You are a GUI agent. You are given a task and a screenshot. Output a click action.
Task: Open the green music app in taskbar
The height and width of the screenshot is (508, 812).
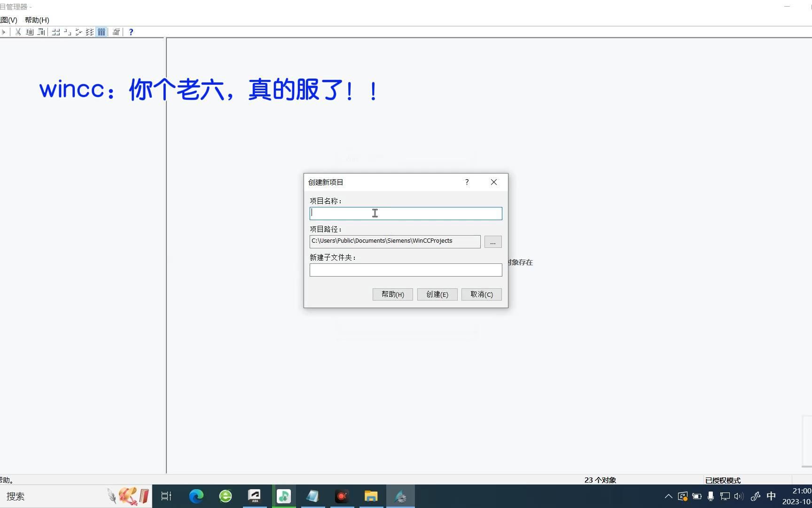point(284,496)
